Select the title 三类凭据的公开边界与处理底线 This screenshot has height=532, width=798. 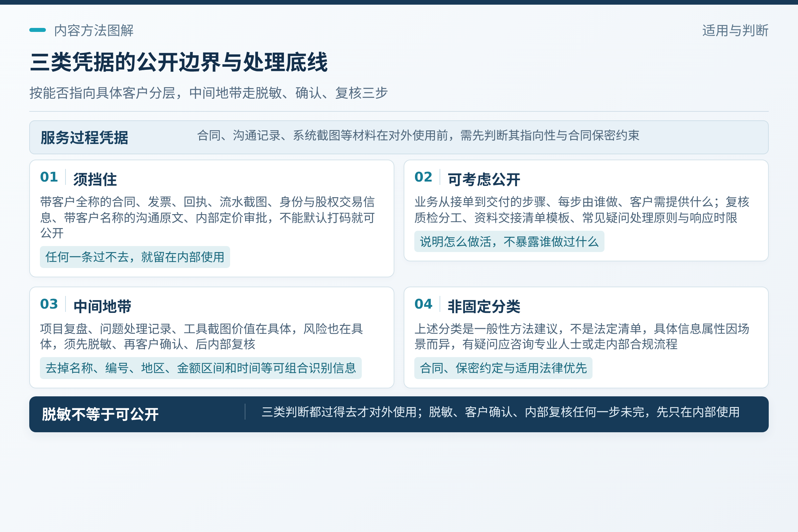(179, 63)
